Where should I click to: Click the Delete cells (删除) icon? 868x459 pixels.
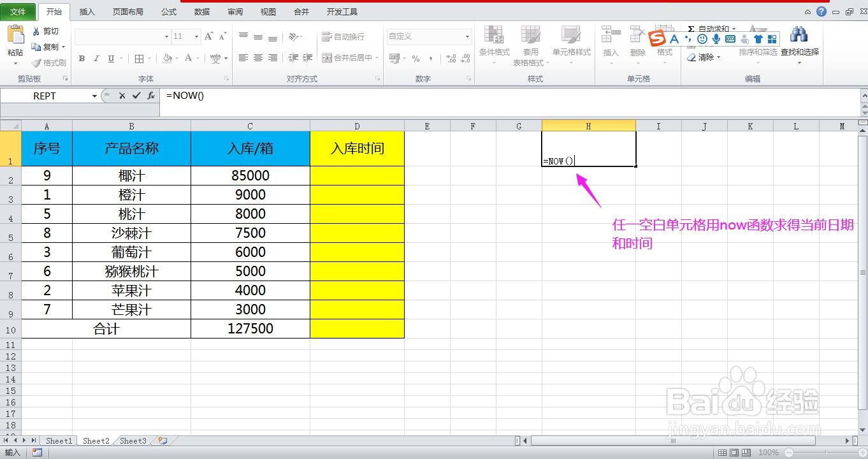coord(637,35)
